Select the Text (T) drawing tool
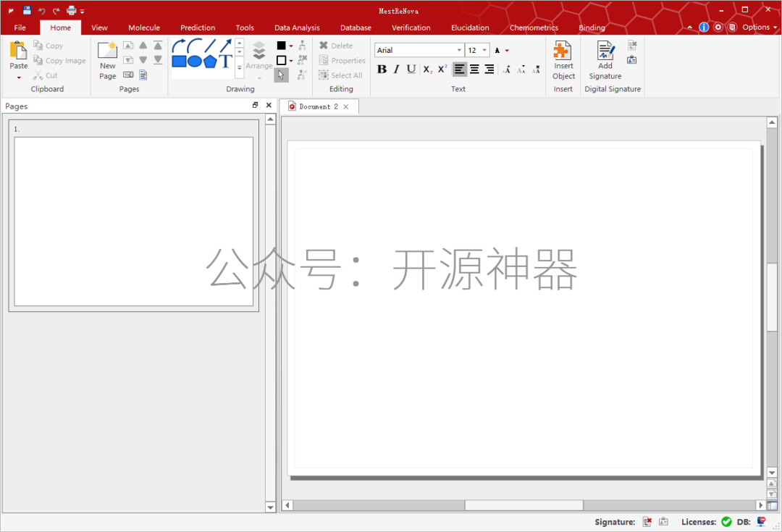The image size is (782, 532). 225,62
